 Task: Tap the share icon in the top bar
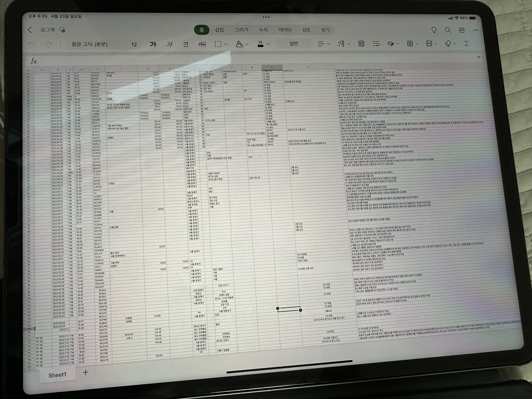pos(462,30)
